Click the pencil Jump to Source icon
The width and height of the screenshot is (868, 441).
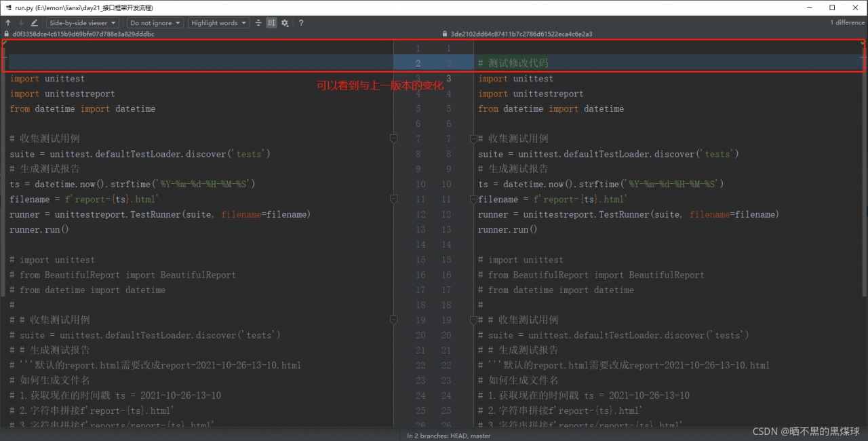pos(35,23)
